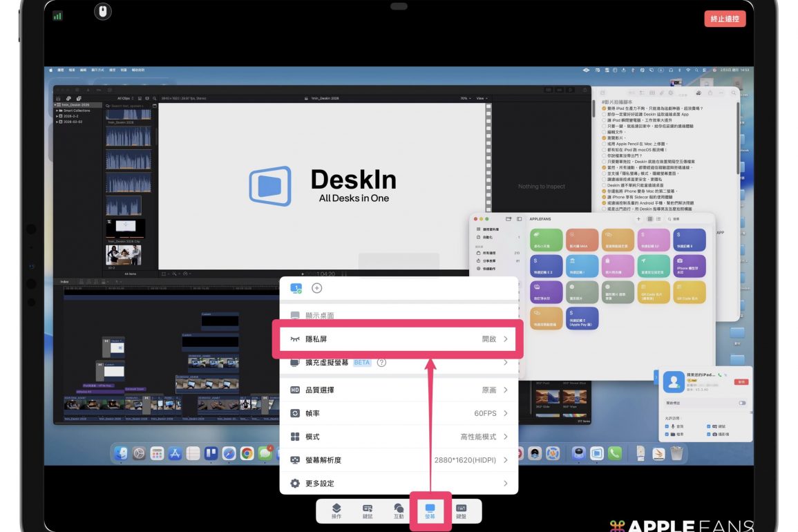The width and height of the screenshot is (798, 532).
Task: Click the 鍵鼠 keyboard-mouse icon
Action: (368, 511)
